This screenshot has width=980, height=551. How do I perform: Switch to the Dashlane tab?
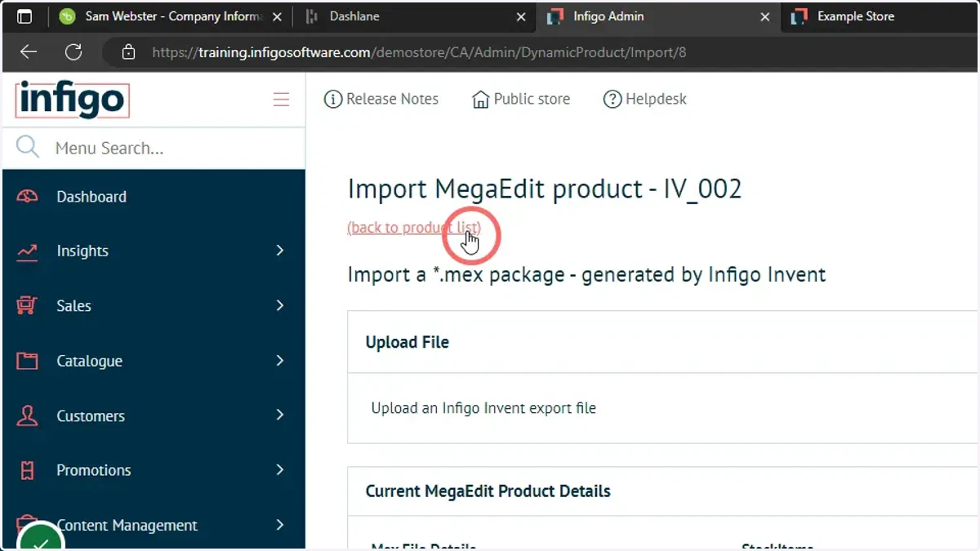tap(413, 16)
